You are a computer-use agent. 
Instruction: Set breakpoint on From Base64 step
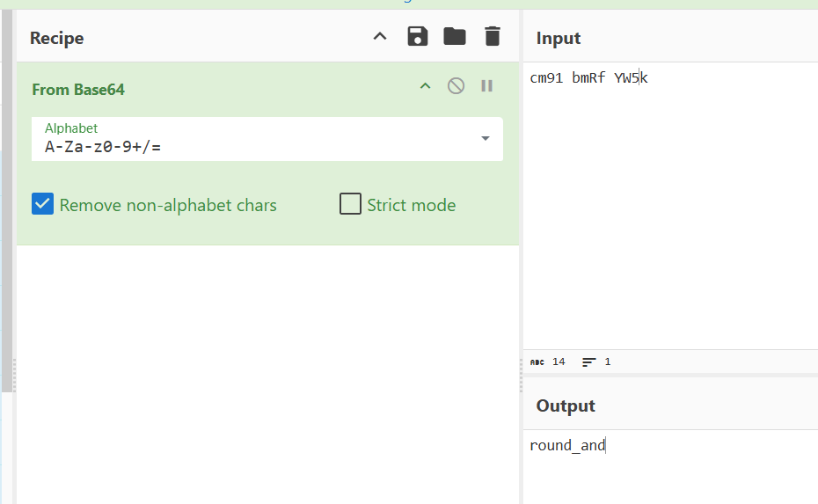click(x=486, y=86)
